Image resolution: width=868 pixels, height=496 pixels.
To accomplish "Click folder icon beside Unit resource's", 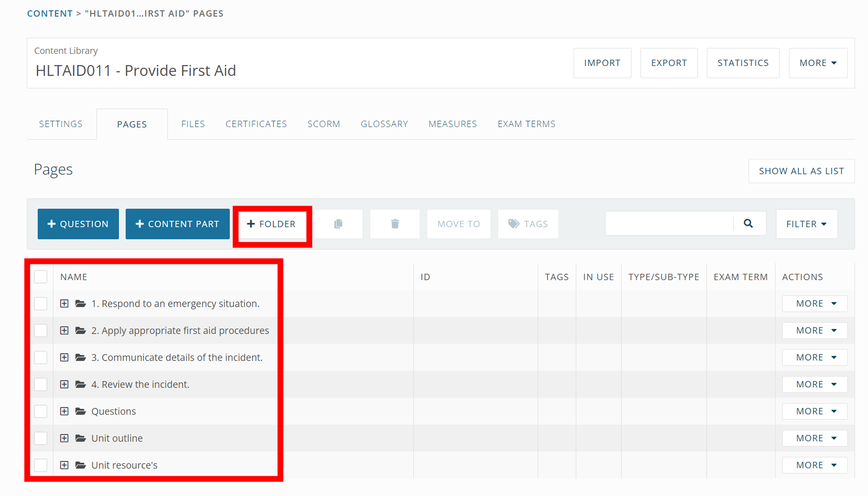I will tap(80, 466).
